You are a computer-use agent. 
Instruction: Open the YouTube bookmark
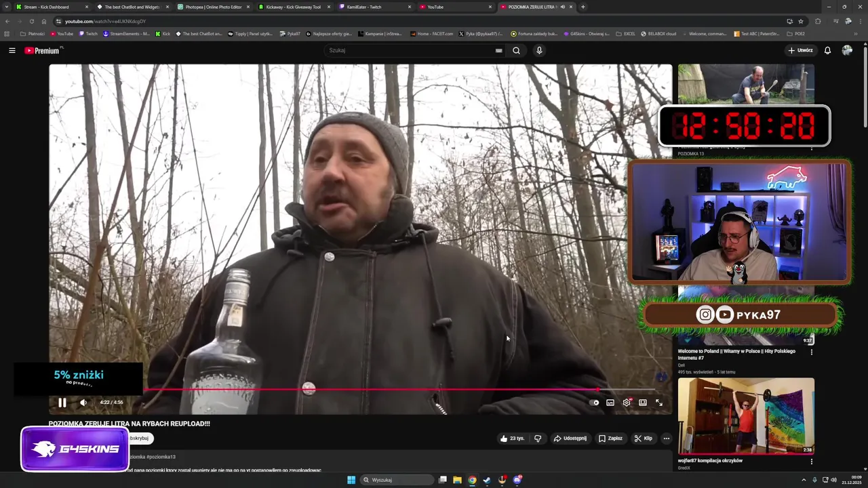62,33
